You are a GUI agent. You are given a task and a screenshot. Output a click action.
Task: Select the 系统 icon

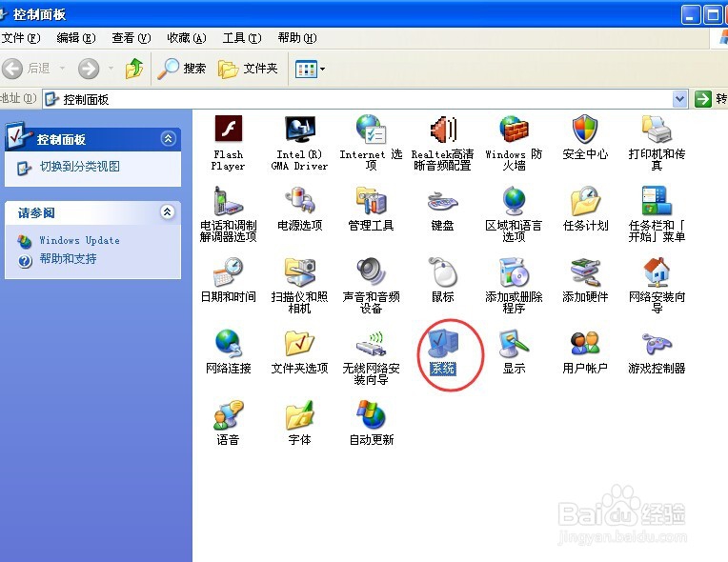(x=443, y=345)
